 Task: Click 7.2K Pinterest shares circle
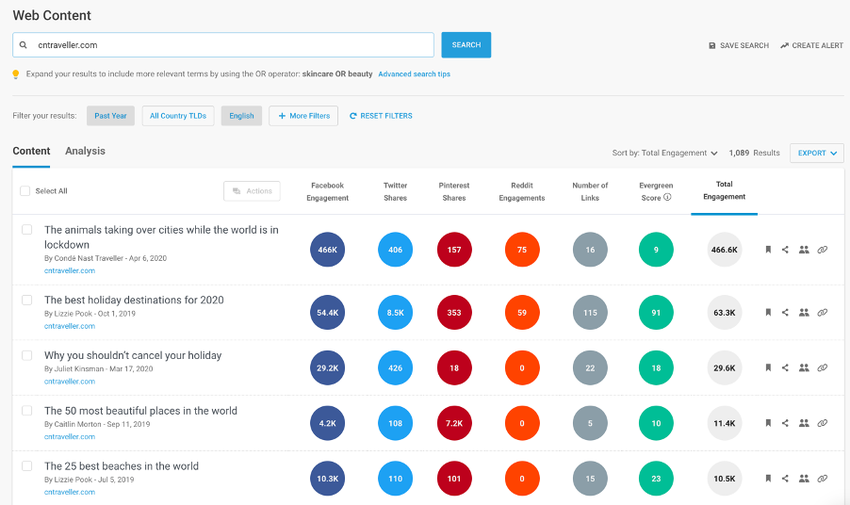(454, 423)
